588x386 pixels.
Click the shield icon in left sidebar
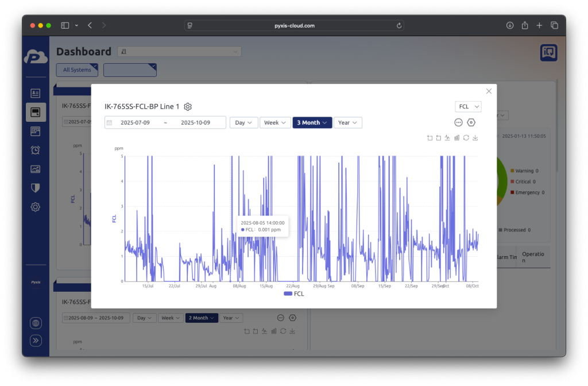(36, 188)
